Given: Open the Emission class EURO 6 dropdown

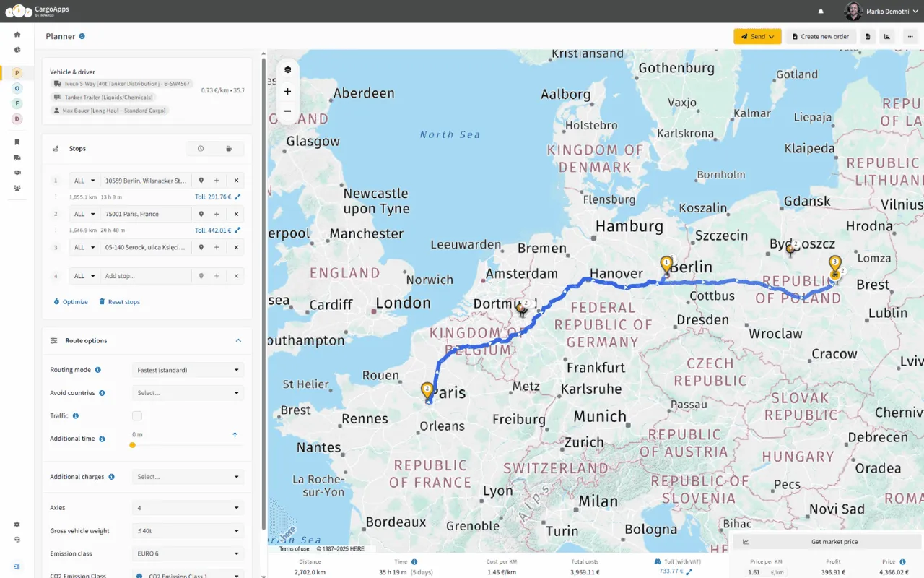Looking at the screenshot, I should coord(188,553).
